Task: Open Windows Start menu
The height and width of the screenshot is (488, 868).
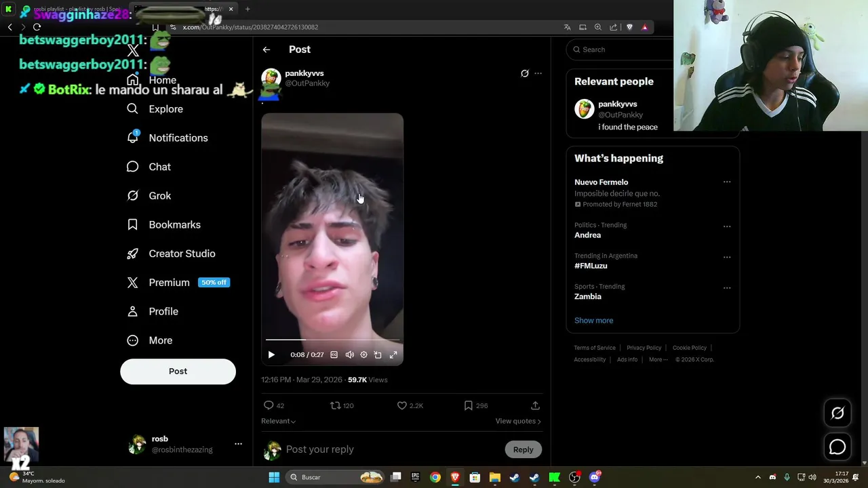Action: (274, 477)
